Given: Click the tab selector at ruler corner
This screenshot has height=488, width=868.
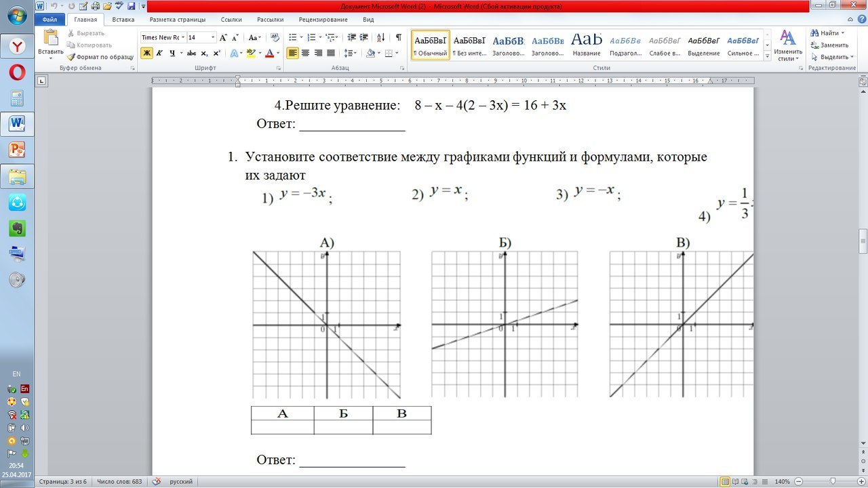Looking at the screenshot, I should pyautogui.click(x=41, y=81).
